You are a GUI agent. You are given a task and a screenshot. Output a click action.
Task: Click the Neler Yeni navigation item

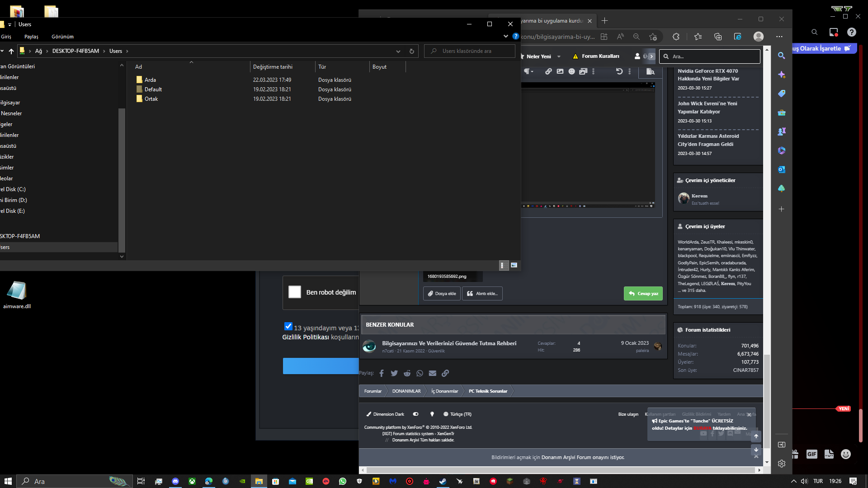(538, 56)
